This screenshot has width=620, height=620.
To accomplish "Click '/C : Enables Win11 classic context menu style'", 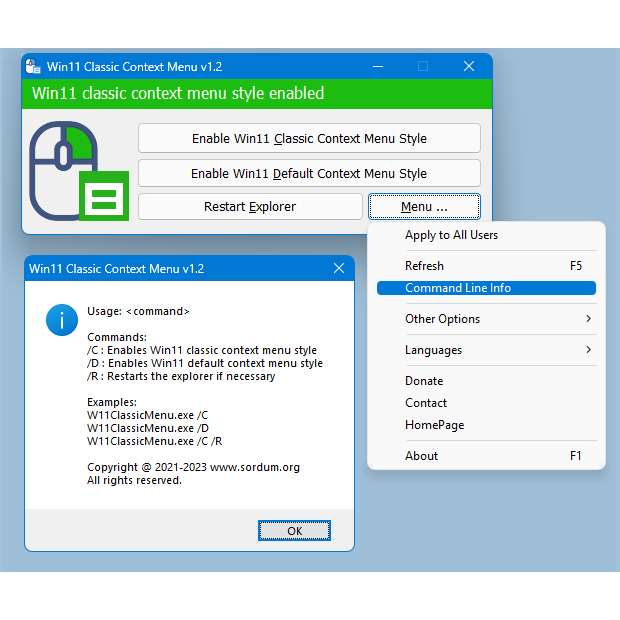I will tap(202, 350).
